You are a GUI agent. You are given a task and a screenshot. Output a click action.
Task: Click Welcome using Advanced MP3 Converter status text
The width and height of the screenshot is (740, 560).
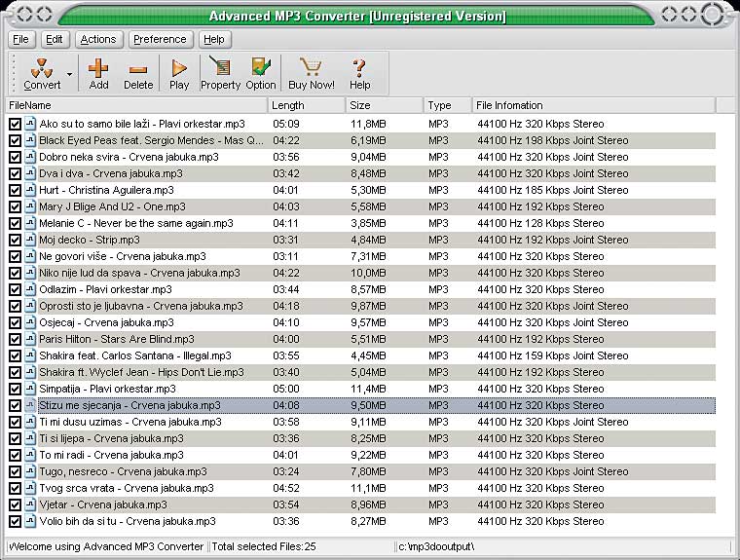point(106,546)
